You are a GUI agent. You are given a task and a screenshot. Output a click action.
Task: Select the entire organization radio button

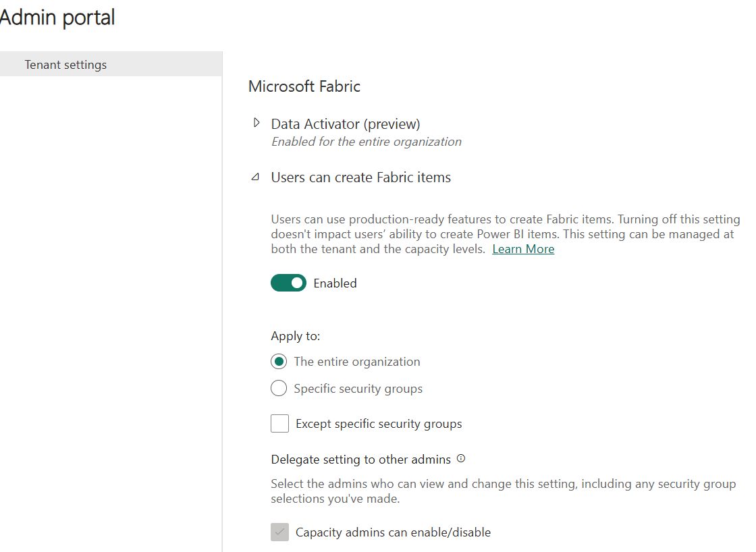[x=279, y=362]
